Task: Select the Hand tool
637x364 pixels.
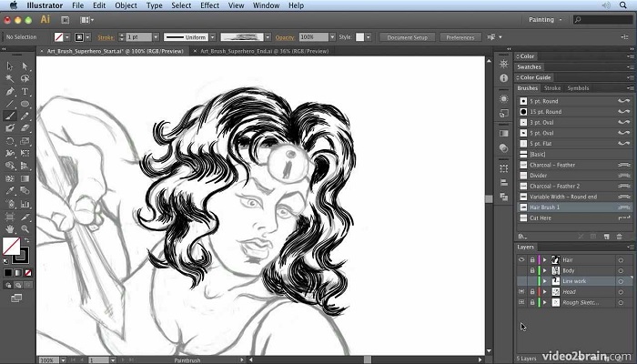Action: (10, 228)
